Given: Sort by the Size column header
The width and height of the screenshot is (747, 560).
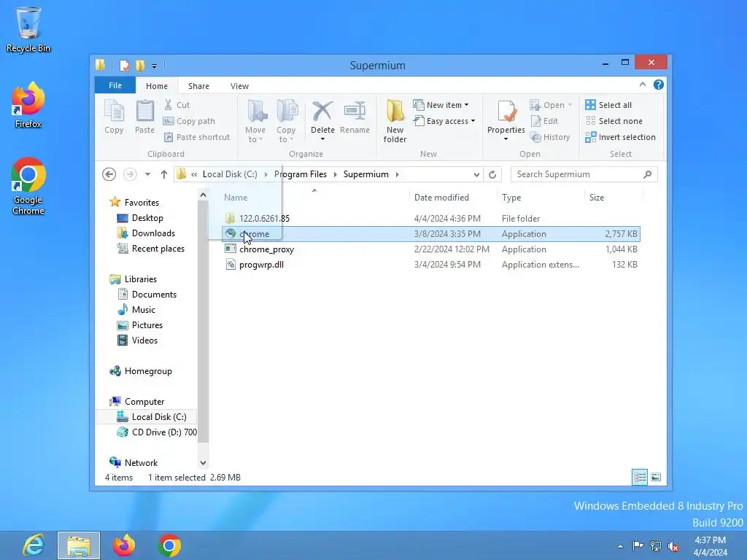Looking at the screenshot, I should (x=597, y=197).
